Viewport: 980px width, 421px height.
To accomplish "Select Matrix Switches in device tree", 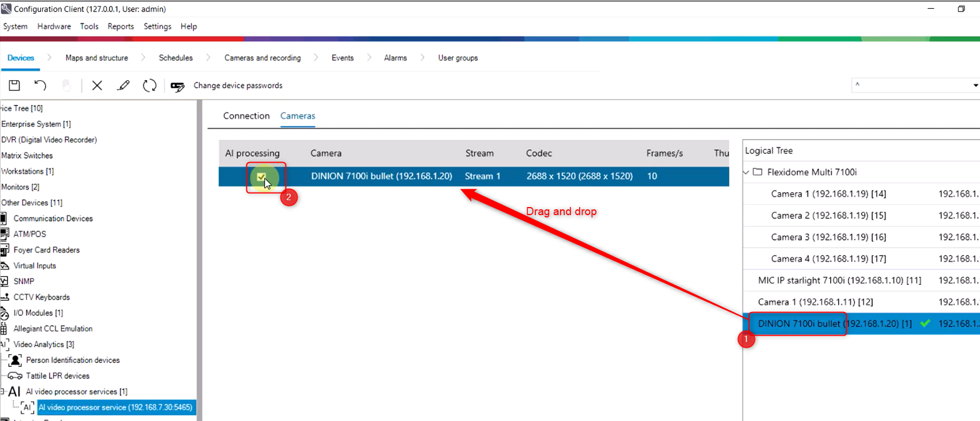I will (27, 156).
